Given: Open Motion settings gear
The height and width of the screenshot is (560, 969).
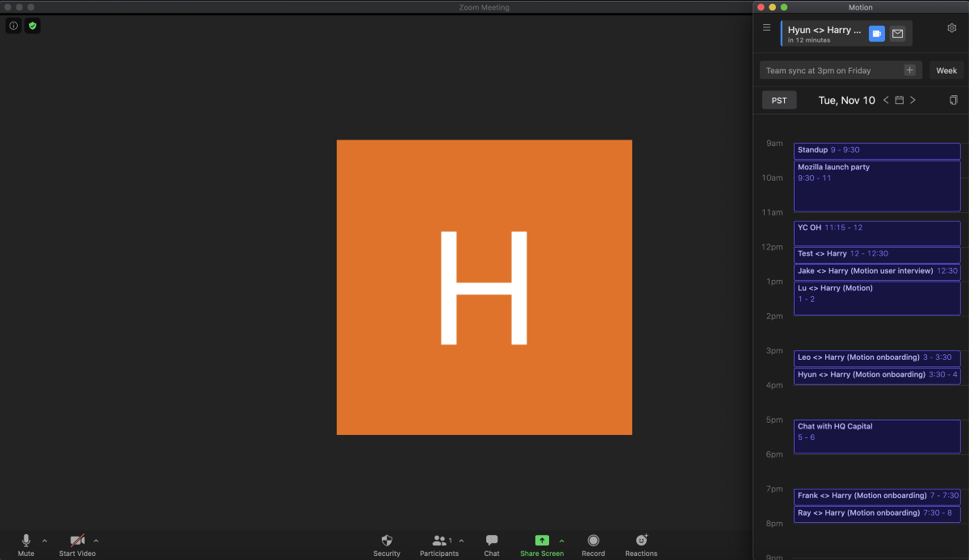Looking at the screenshot, I should click(x=952, y=28).
